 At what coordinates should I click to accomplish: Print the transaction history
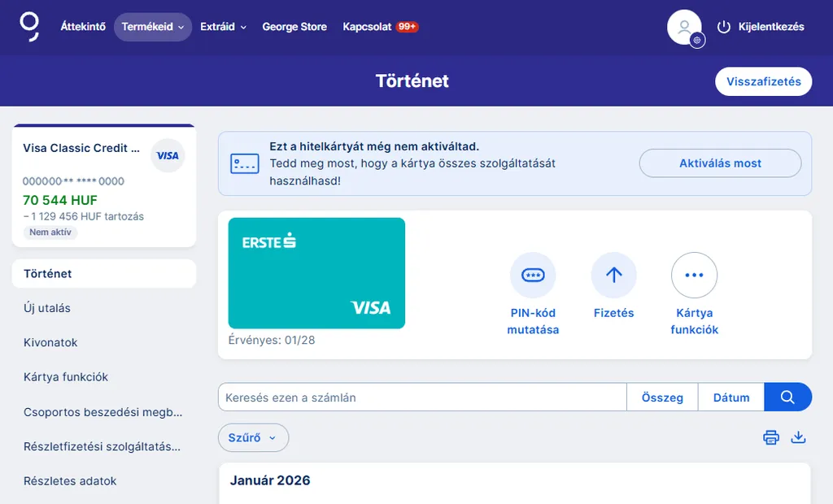[x=770, y=437]
